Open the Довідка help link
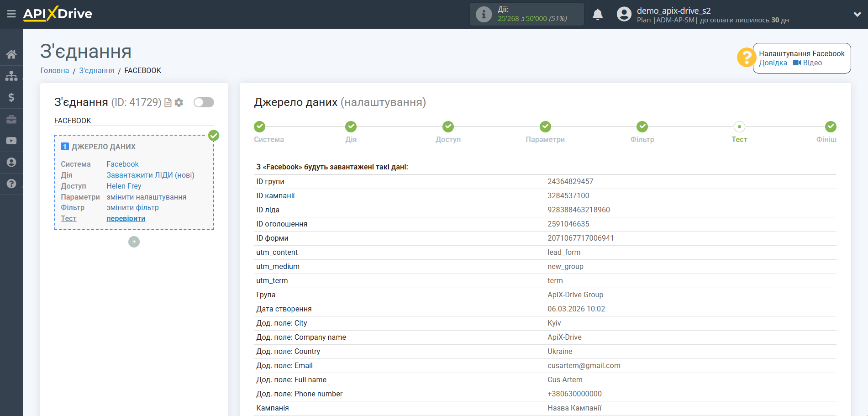The height and width of the screenshot is (416, 868). pyautogui.click(x=773, y=63)
